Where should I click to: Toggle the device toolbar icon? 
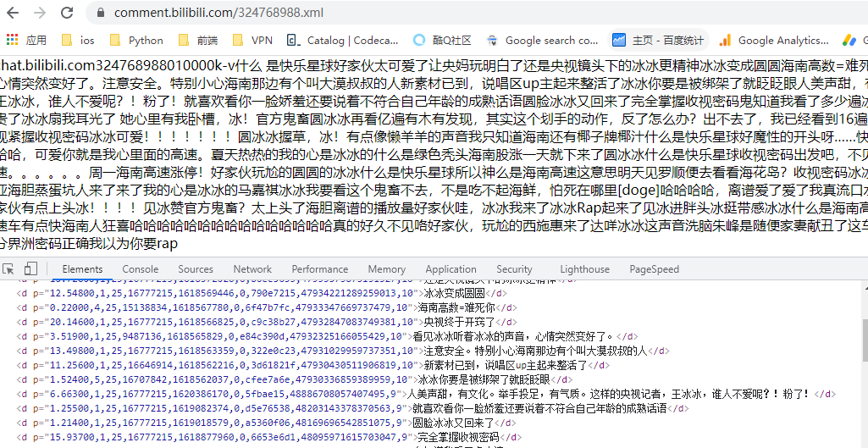tap(30, 269)
